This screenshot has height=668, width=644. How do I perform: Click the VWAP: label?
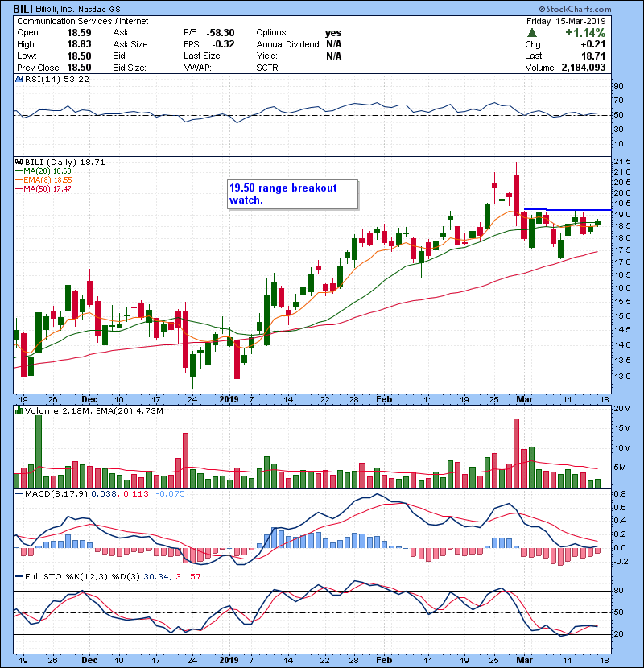coord(198,68)
